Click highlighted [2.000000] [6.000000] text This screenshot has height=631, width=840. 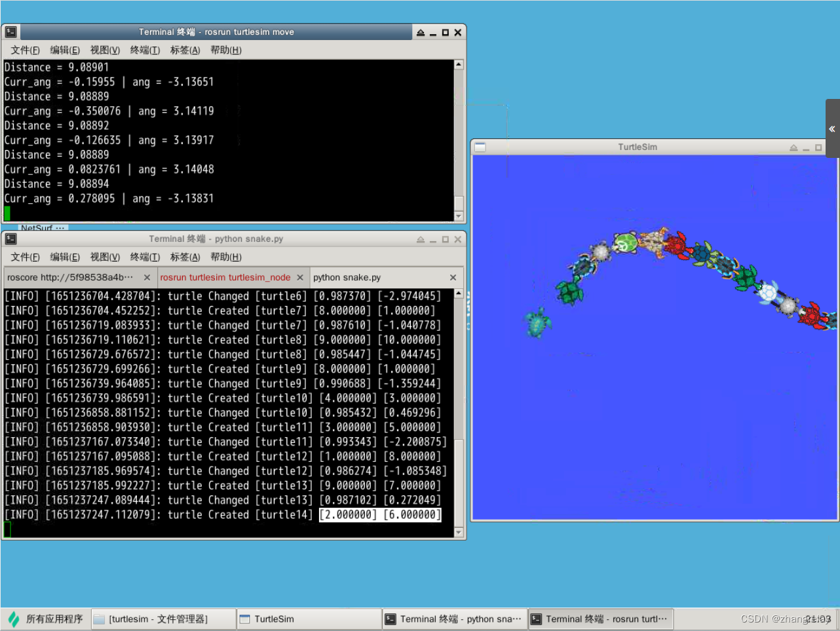[380, 514]
